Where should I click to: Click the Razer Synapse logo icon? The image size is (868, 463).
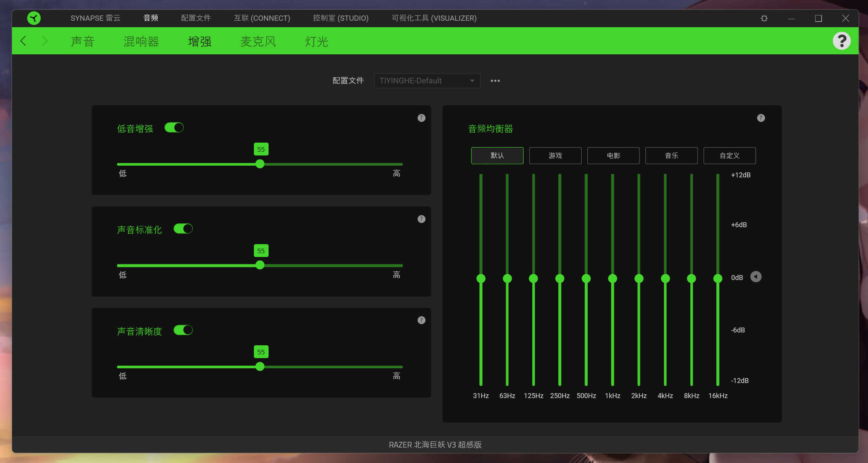click(x=34, y=18)
